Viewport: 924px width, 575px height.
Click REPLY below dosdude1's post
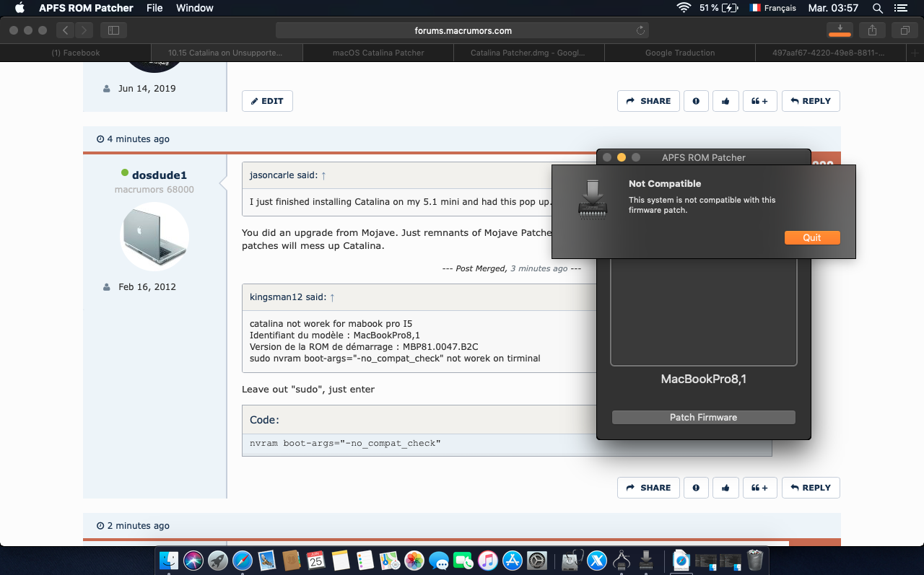point(811,488)
